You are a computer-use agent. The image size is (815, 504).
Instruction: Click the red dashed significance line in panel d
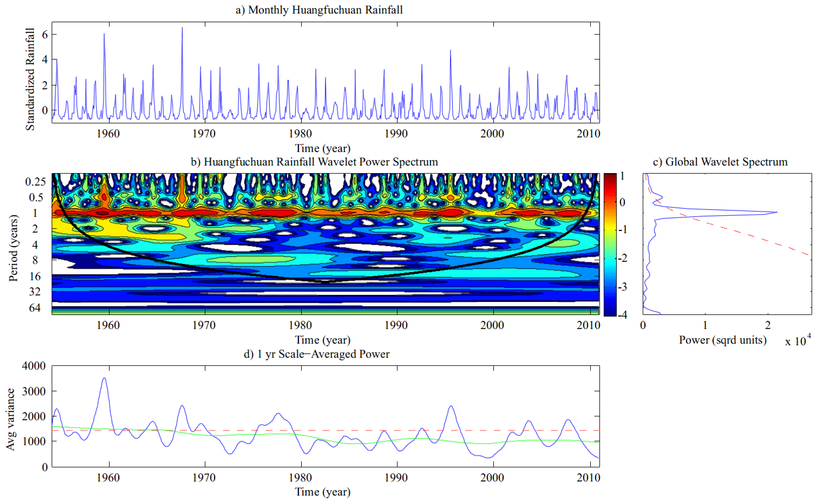(x=325, y=430)
